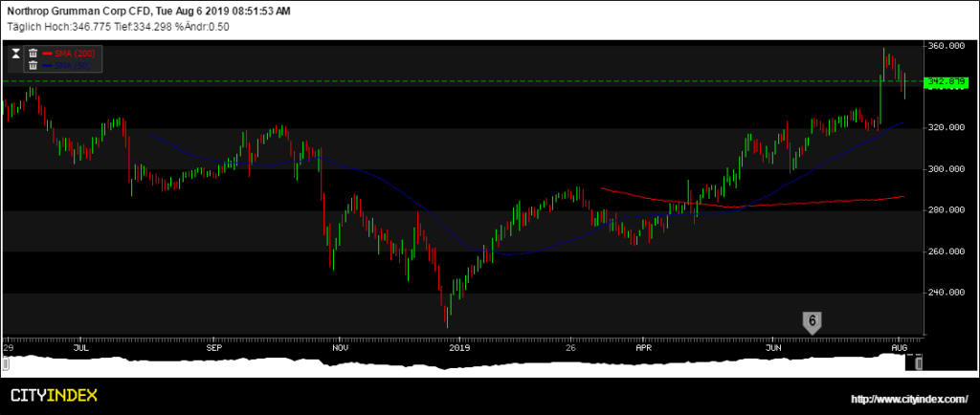This screenshot has width=980, height=415.
Task: Open the http://www.cityindex.com/ link
Action: (908, 398)
